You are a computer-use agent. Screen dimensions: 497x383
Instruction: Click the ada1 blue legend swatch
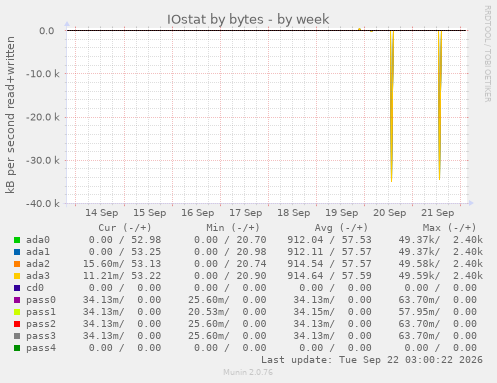pos(17,252)
